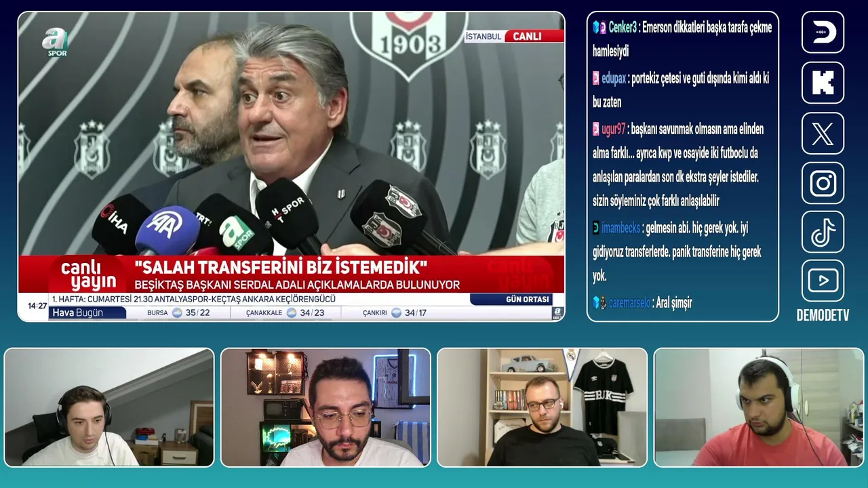
Task: Open the X (Twitter) social icon
Action: (823, 134)
